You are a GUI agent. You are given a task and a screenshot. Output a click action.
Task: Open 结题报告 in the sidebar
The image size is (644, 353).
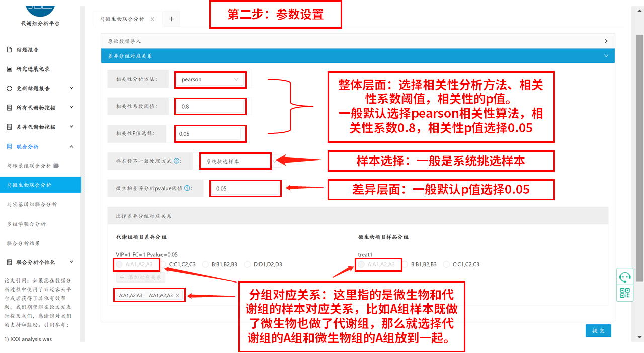(27, 50)
